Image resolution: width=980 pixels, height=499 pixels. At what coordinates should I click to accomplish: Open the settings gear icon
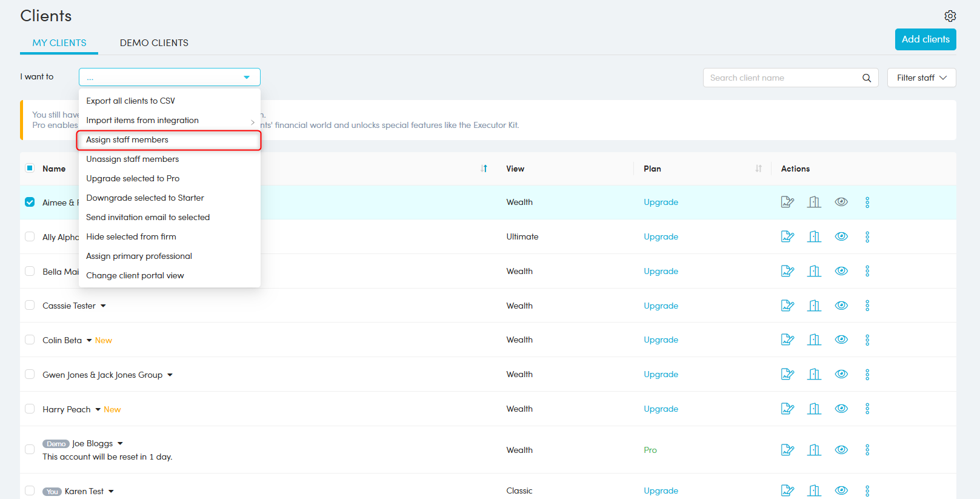(x=950, y=16)
